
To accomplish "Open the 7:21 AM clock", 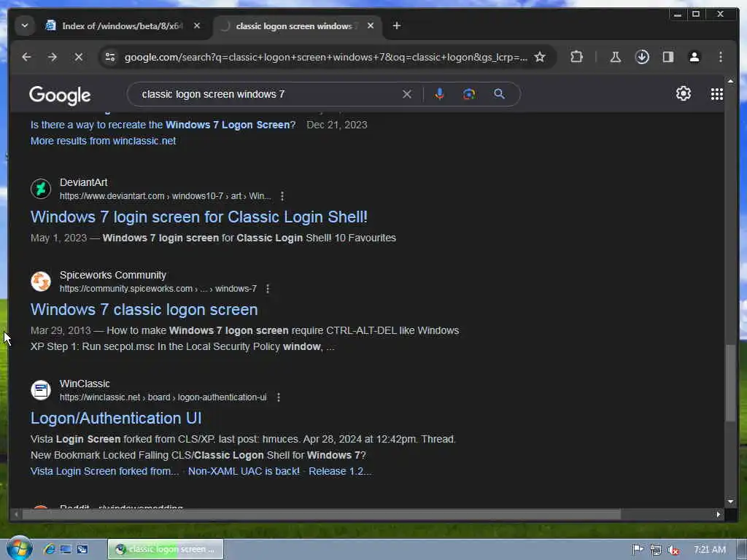I will coord(709,550).
